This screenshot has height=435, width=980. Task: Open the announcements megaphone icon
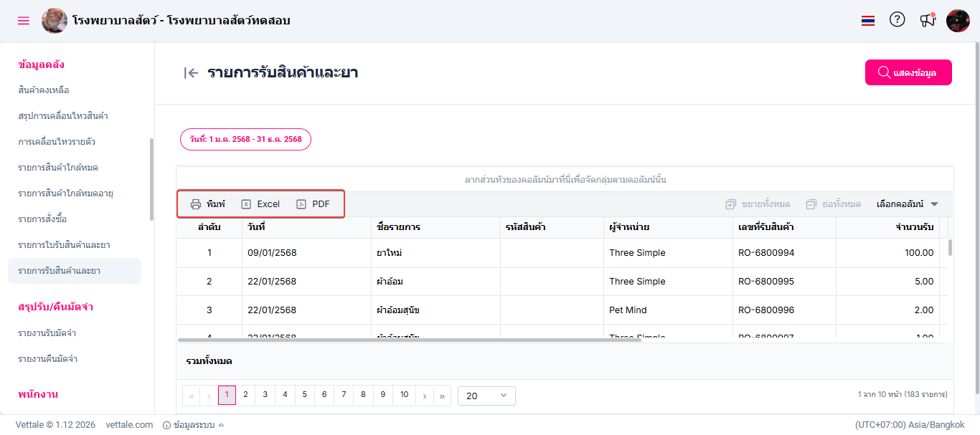pos(928,20)
